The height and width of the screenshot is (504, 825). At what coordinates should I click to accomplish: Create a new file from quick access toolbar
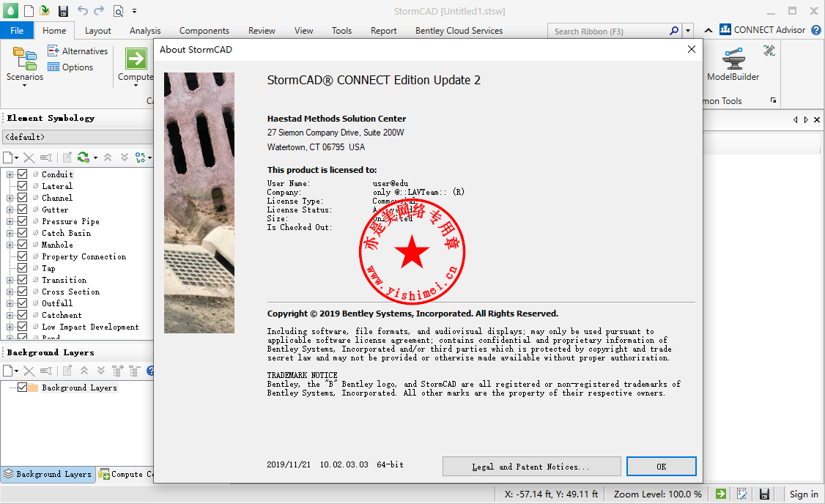point(29,10)
